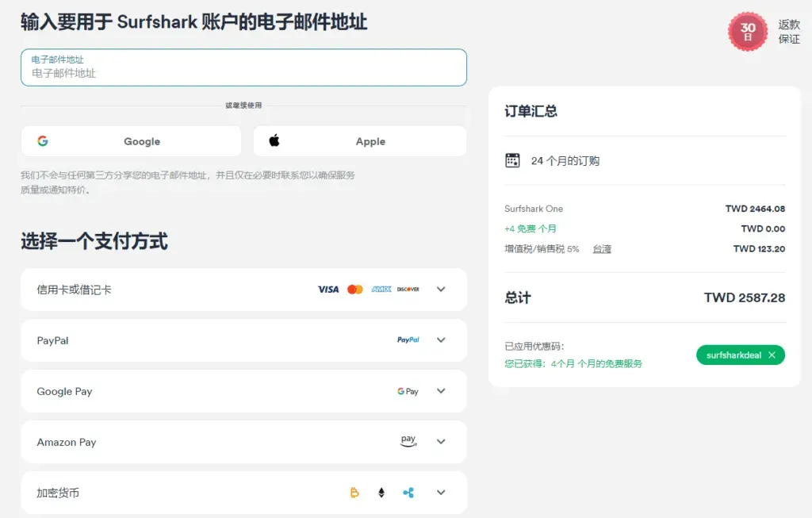Click the Bitcoin icon
812x518 pixels.
click(354, 493)
